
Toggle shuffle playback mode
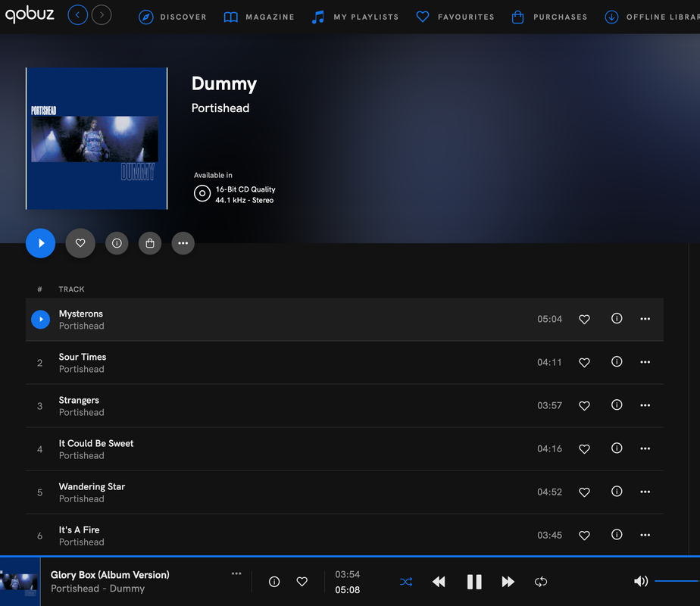click(x=406, y=582)
